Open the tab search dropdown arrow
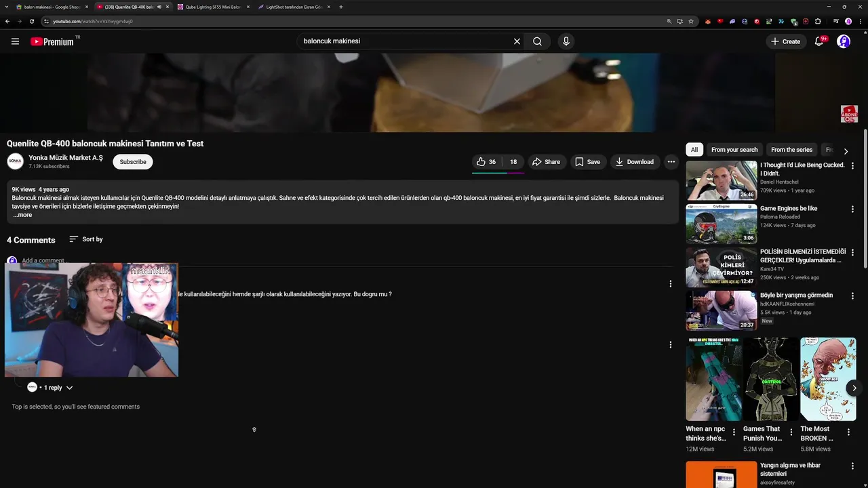This screenshot has height=488, width=868. point(7,7)
